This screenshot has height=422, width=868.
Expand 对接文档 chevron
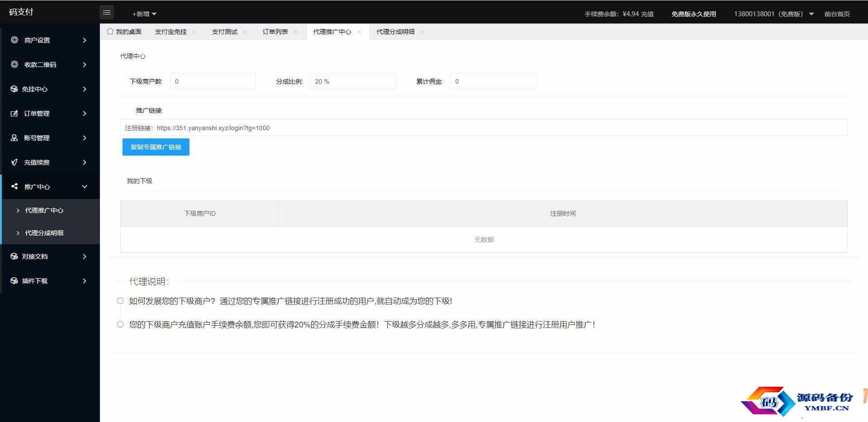[x=85, y=256]
